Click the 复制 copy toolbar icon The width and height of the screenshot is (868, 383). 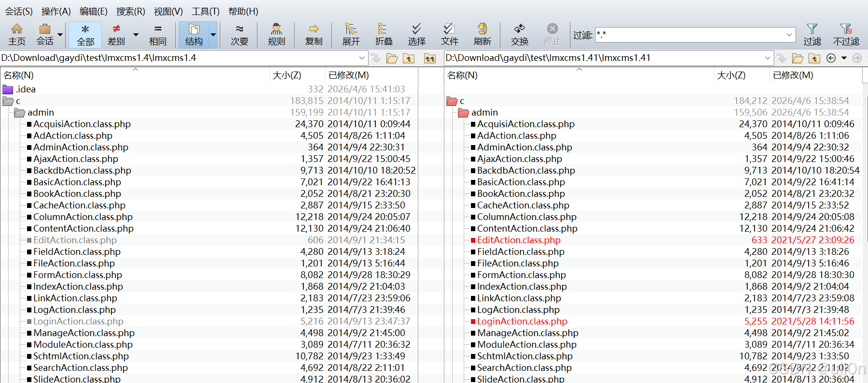[313, 35]
